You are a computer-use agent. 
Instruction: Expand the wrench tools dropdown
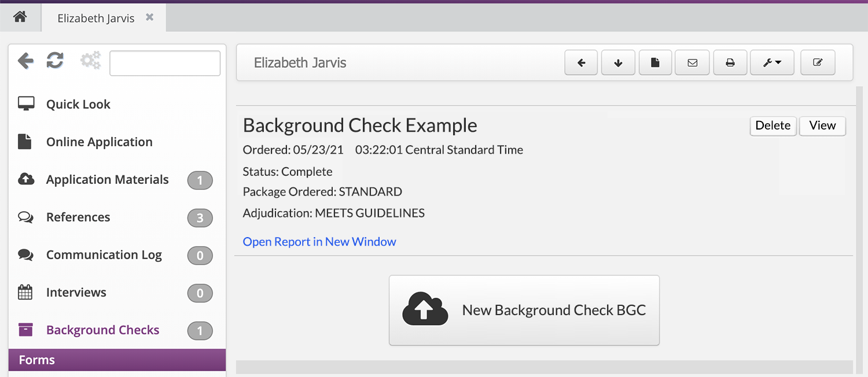point(771,63)
